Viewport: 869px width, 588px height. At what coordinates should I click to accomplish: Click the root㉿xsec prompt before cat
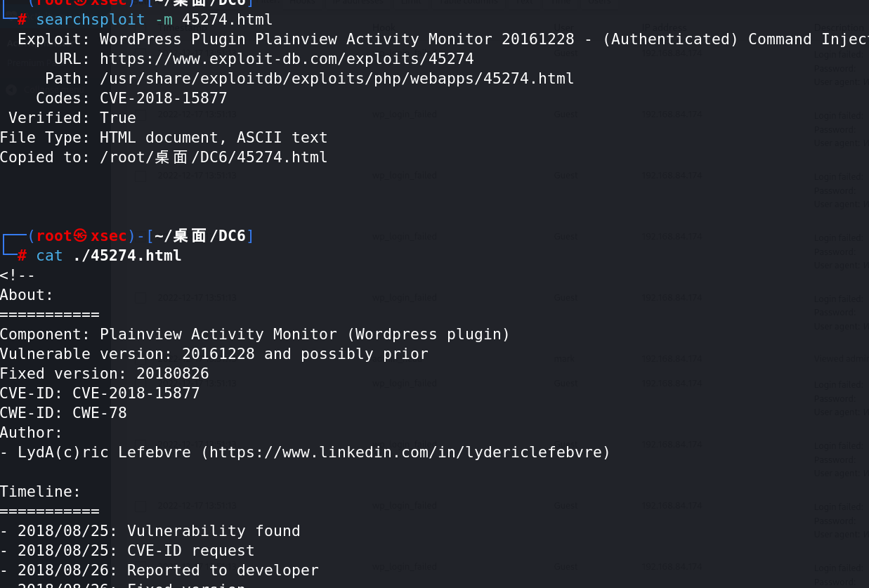click(81, 236)
